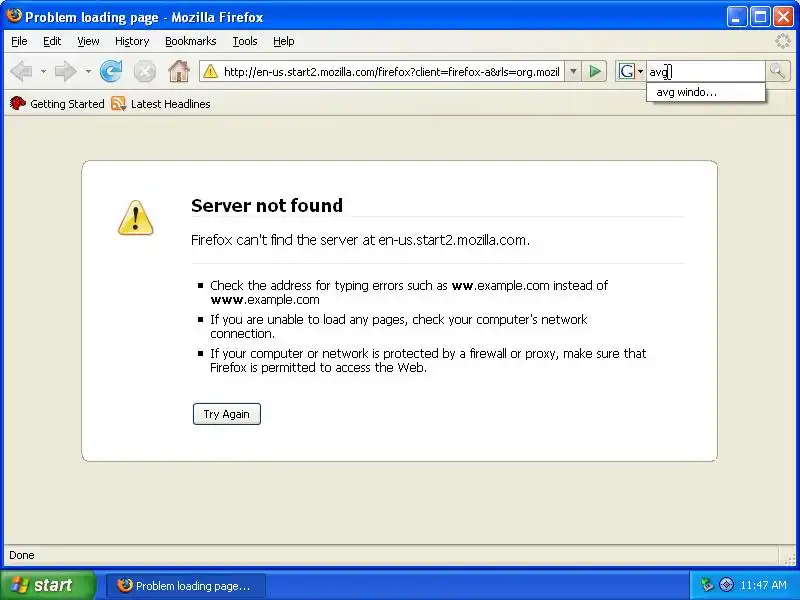Viewport: 800px width, 600px height.
Task: Open the Tools menu
Action: pos(245,41)
